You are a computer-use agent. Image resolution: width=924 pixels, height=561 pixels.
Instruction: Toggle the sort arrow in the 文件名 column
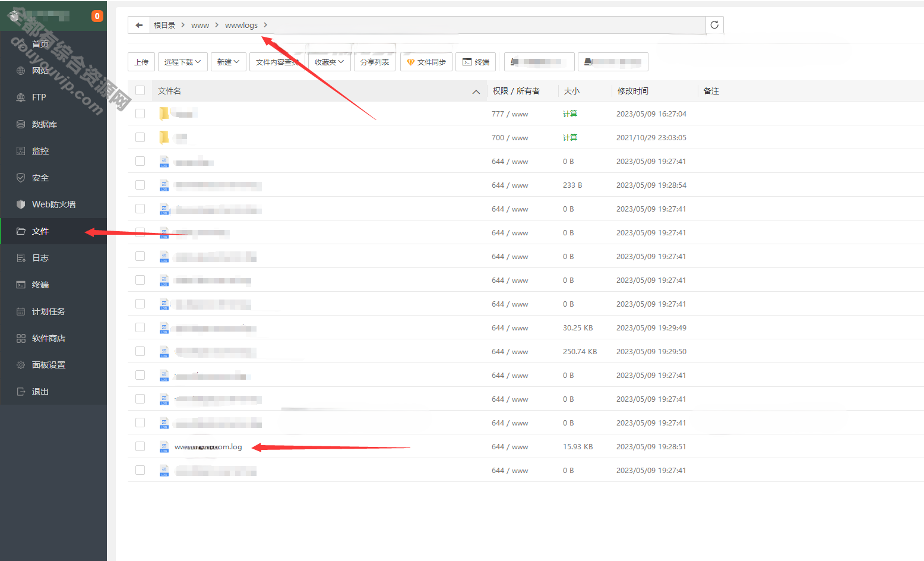[476, 92]
